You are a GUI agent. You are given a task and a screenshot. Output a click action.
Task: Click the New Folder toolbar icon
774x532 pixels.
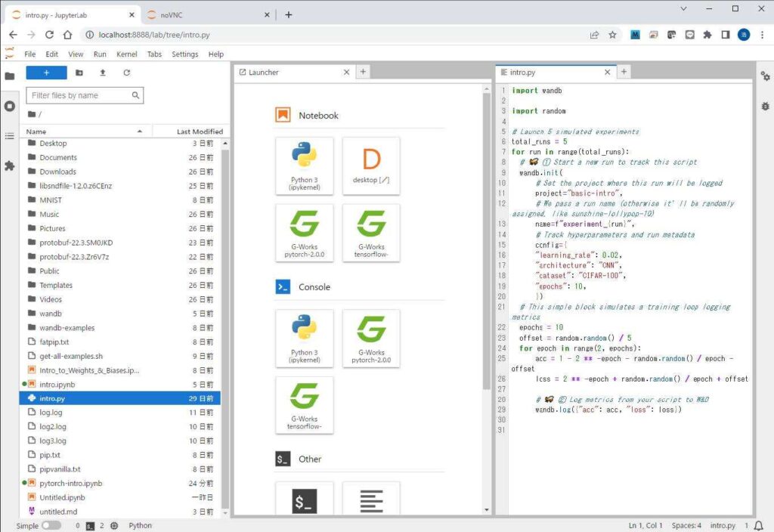79,73
